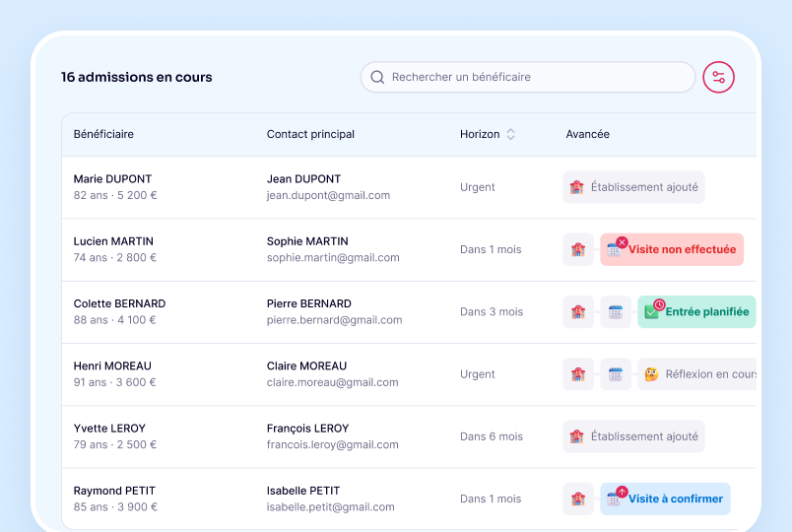The width and height of the screenshot is (792, 532).
Task: Click 85 ans · 3 900 € details
Action: (115, 507)
